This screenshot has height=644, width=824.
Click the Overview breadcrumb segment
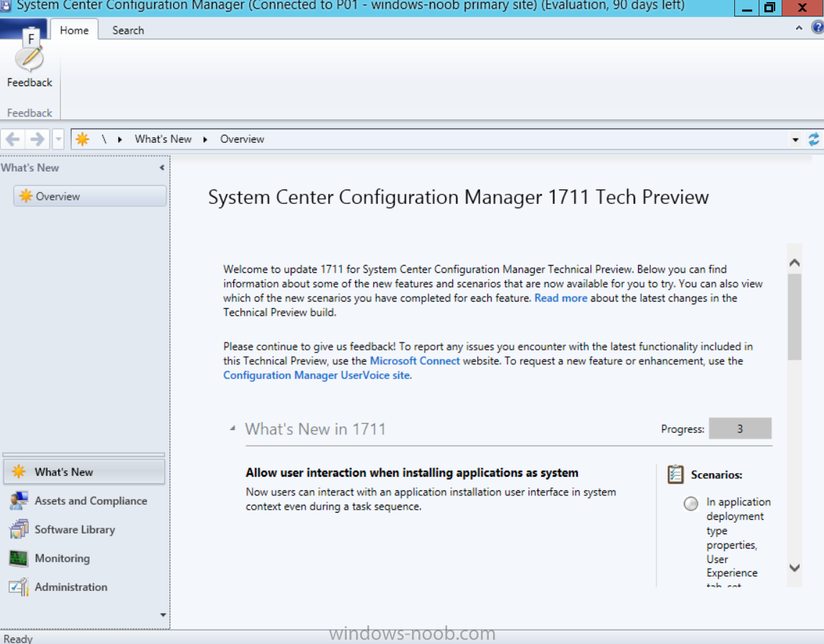click(242, 139)
